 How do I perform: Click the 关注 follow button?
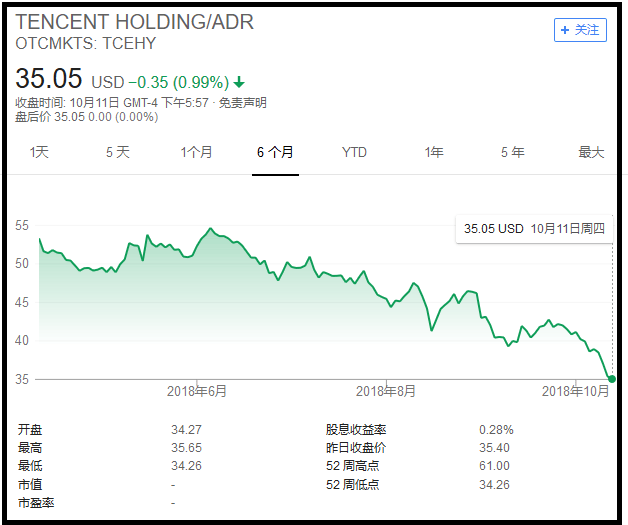tap(580, 30)
